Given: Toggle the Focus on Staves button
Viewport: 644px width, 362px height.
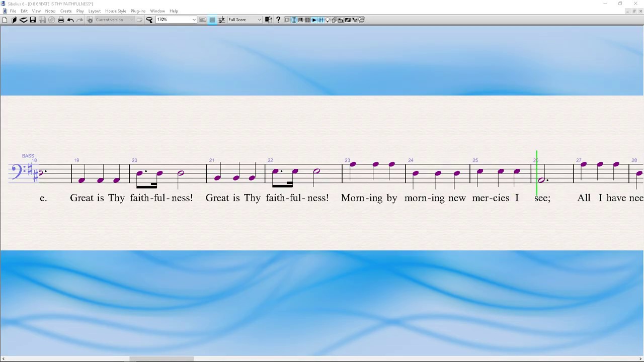Looking at the screenshot, I should coord(202,20).
